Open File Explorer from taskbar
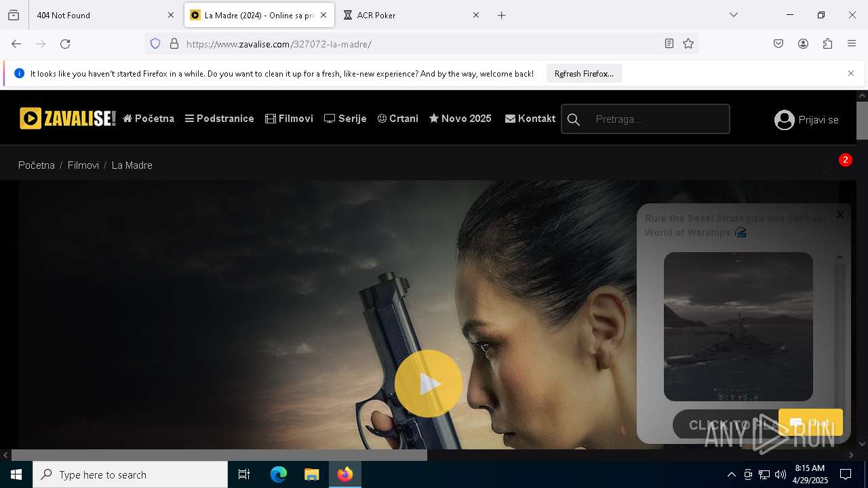The width and height of the screenshot is (868, 488). 311,474
